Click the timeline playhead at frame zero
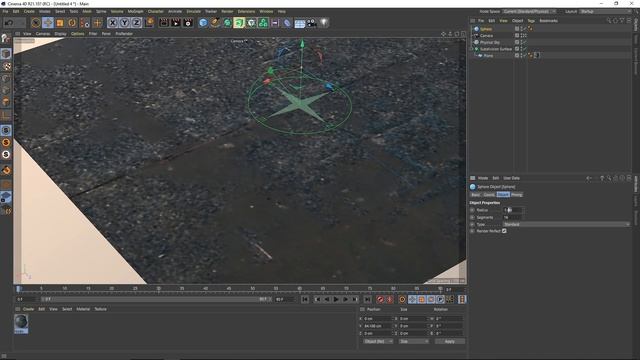This screenshot has height=360, width=640. (18, 289)
